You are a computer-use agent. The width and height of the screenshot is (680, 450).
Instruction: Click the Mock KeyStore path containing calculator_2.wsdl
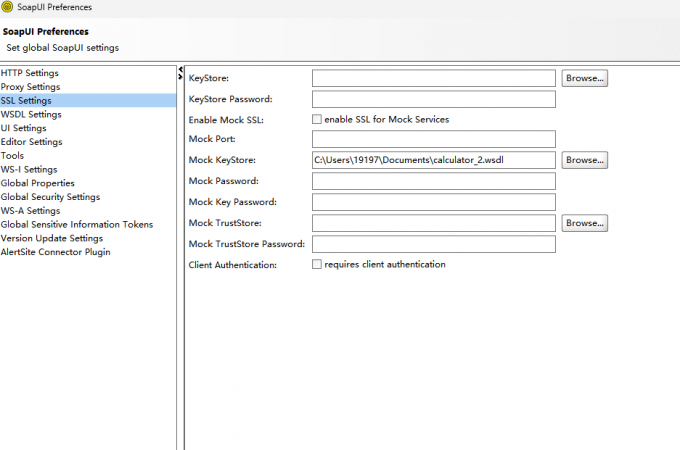coord(434,160)
